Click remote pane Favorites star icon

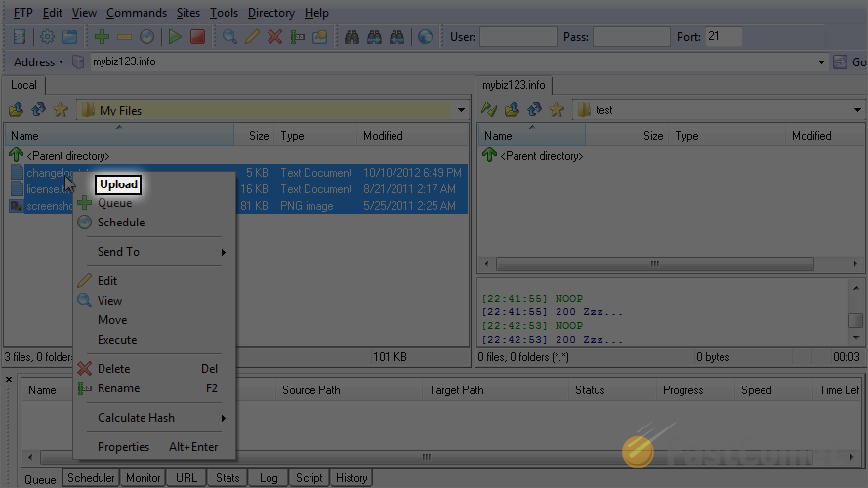[x=557, y=109]
